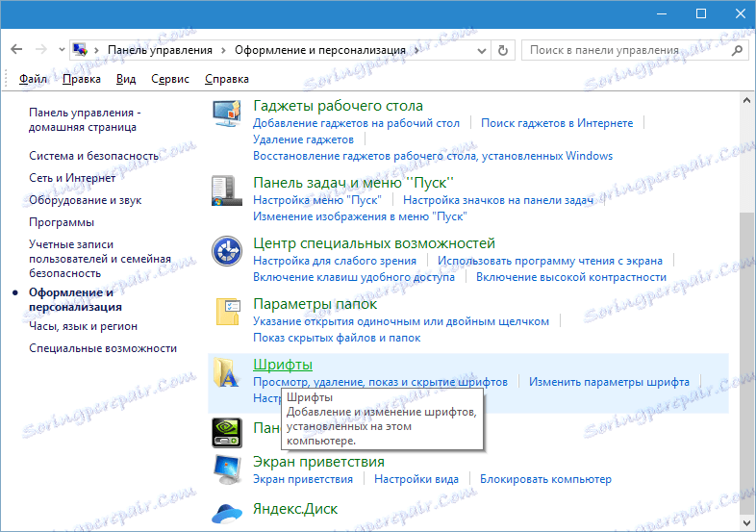756x532 pixels.
Task: Click Добавление гаджетов на рабочий стол
Action: click(x=356, y=123)
